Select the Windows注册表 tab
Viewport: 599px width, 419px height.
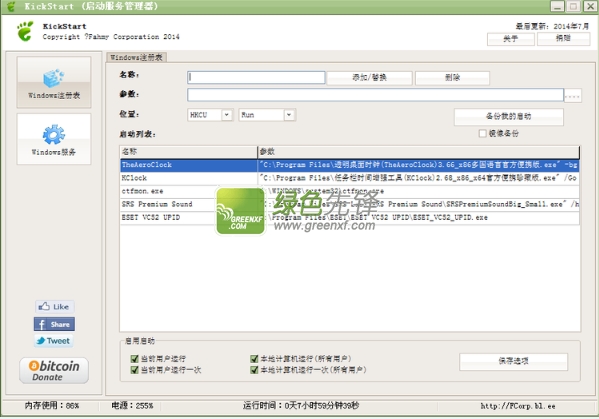pyautogui.click(x=136, y=57)
